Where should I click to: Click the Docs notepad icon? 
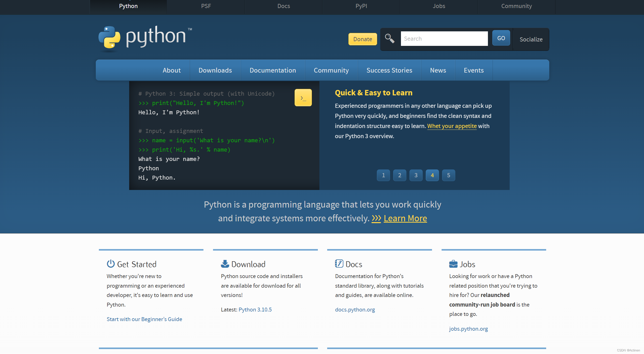pyautogui.click(x=339, y=264)
